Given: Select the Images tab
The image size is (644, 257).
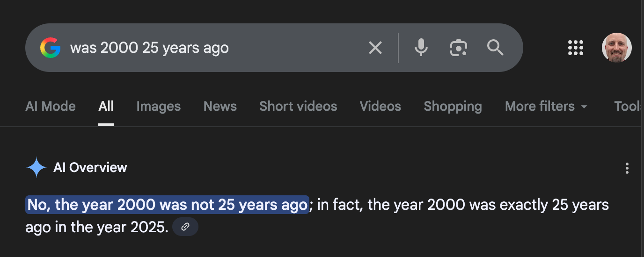Looking at the screenshot, I should 158,107.
